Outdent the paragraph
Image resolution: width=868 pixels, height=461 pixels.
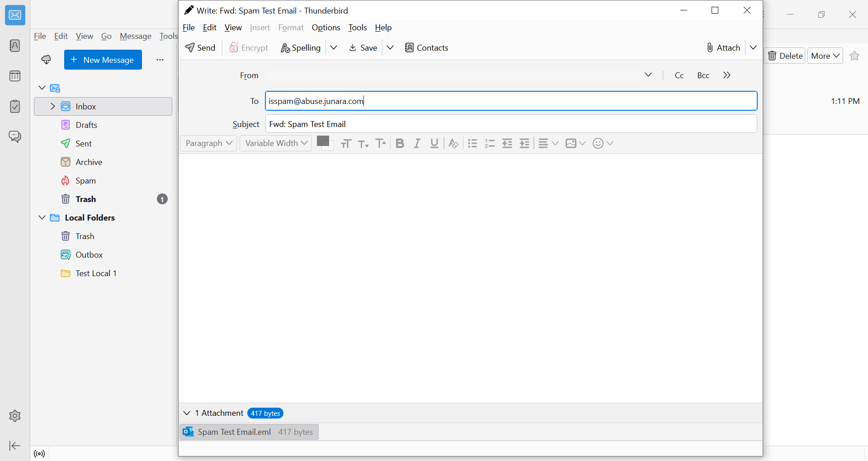[x=507, y=143]
